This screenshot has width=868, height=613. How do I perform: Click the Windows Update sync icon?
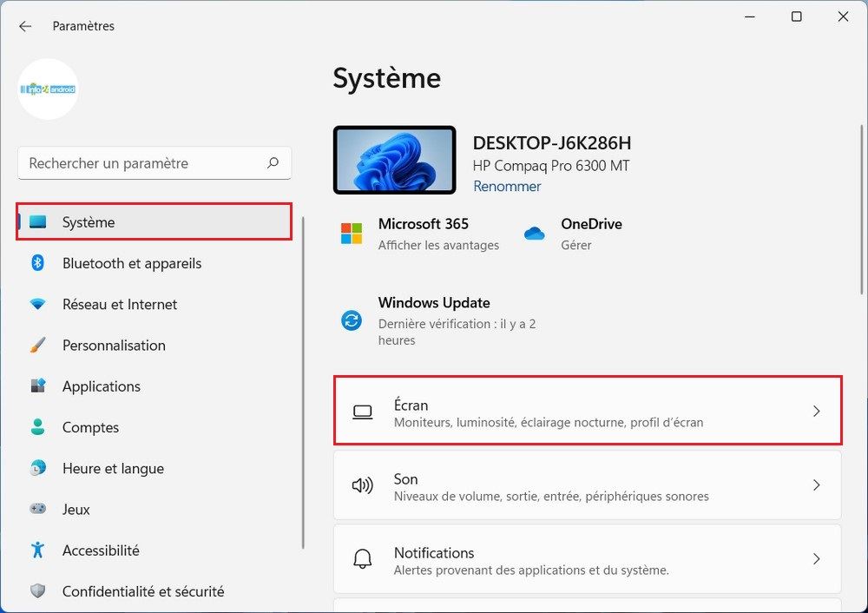[x=352, y=320]
